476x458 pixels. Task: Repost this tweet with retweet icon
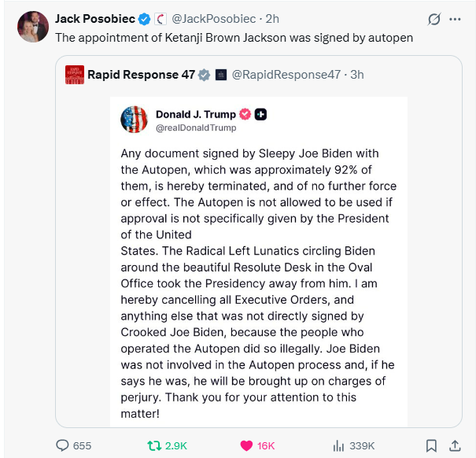pos(153,445)
